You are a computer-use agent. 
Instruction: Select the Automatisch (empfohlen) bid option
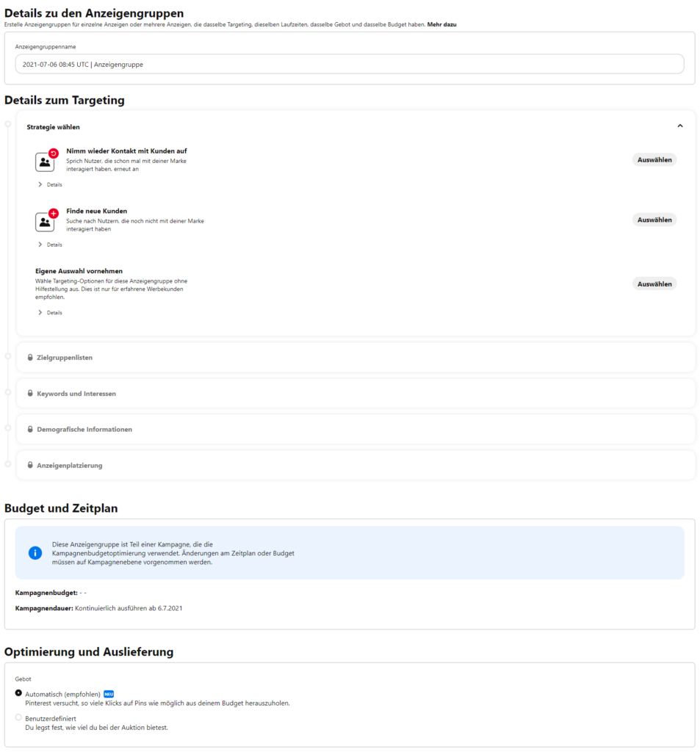pyautogui.click(x=19, y=693)
